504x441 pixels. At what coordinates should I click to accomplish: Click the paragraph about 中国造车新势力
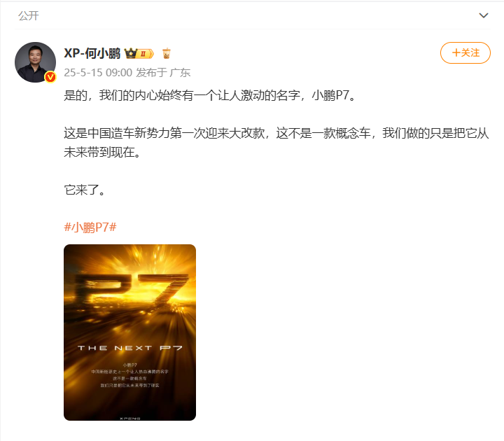[276, 143]
